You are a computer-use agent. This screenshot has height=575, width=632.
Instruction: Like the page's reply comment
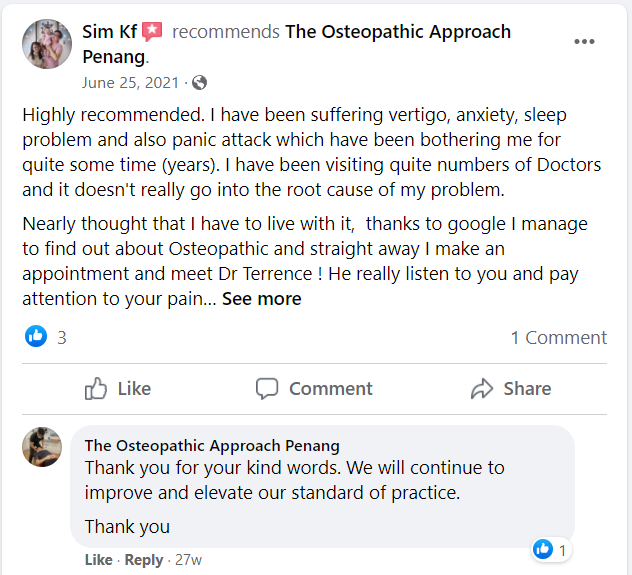pos(98,560)
